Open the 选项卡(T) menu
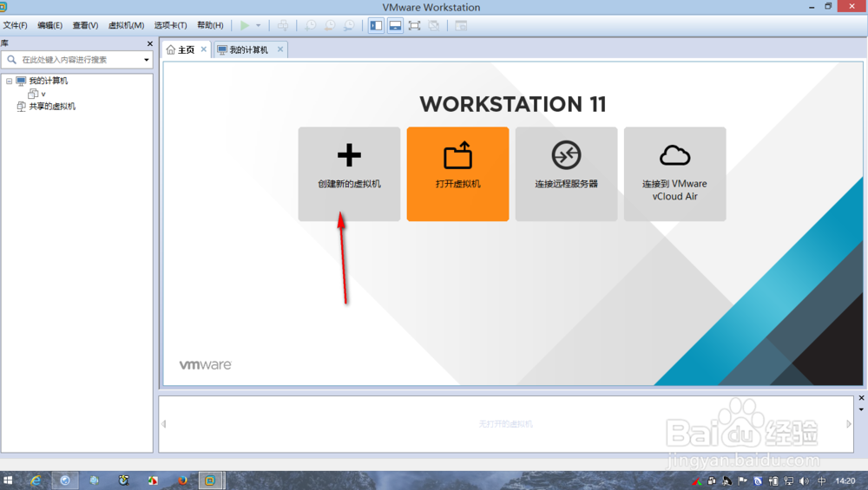The width and height of the screenshot is (868, 490). point(170,25)
